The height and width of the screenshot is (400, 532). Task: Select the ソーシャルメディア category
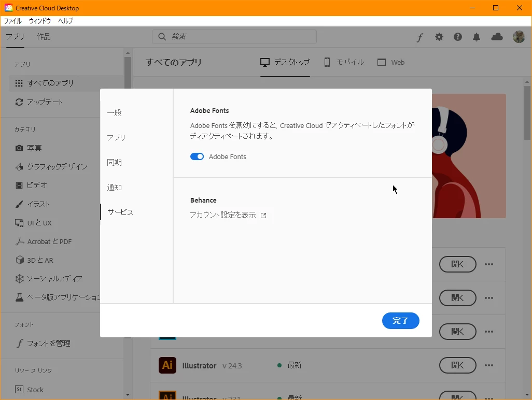[49, 279]
